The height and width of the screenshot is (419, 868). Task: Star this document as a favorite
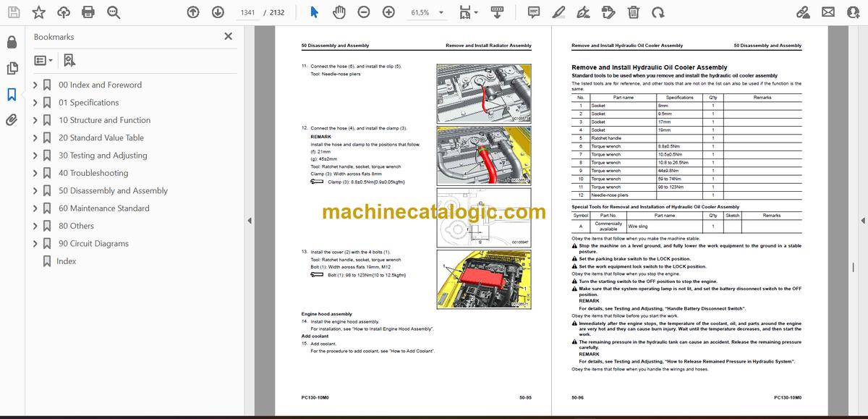tap(39, 12)
